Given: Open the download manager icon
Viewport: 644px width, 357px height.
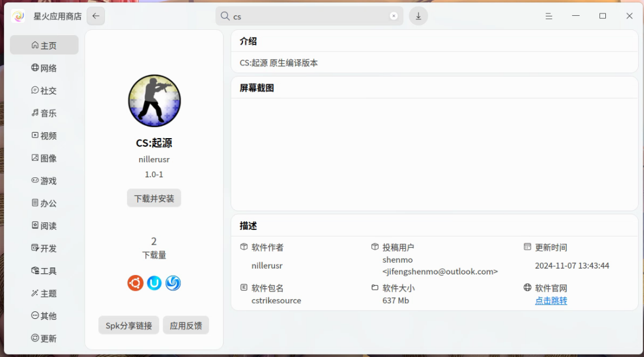Looking at the screenshot, I should (418, 16).
